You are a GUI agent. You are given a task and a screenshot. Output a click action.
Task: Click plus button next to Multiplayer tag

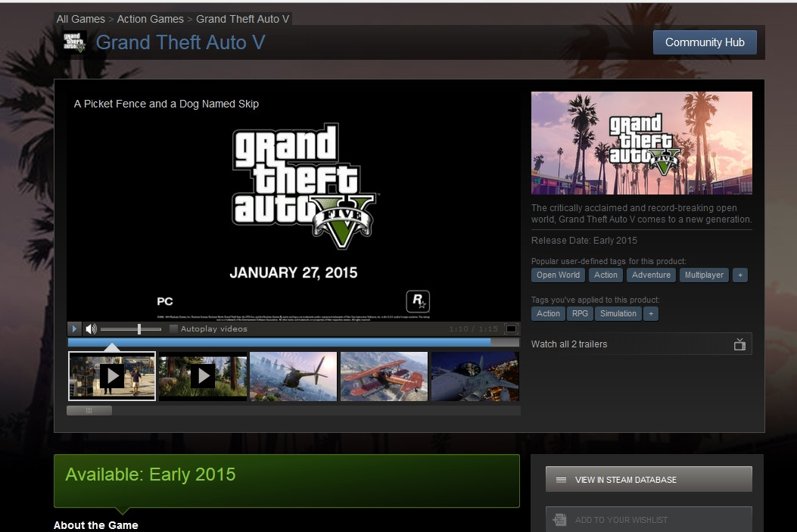click(740, 275)
